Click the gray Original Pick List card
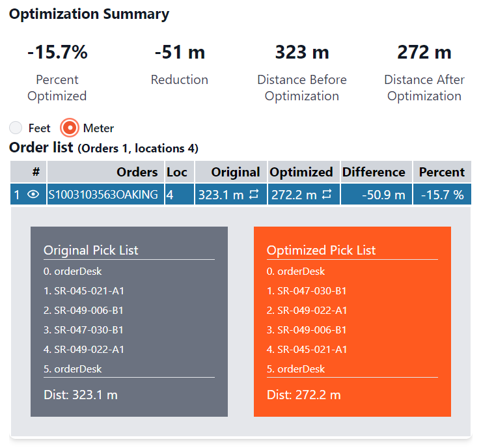Image resolution: width=481 pixels, height=448 pixels. (129, 321)
